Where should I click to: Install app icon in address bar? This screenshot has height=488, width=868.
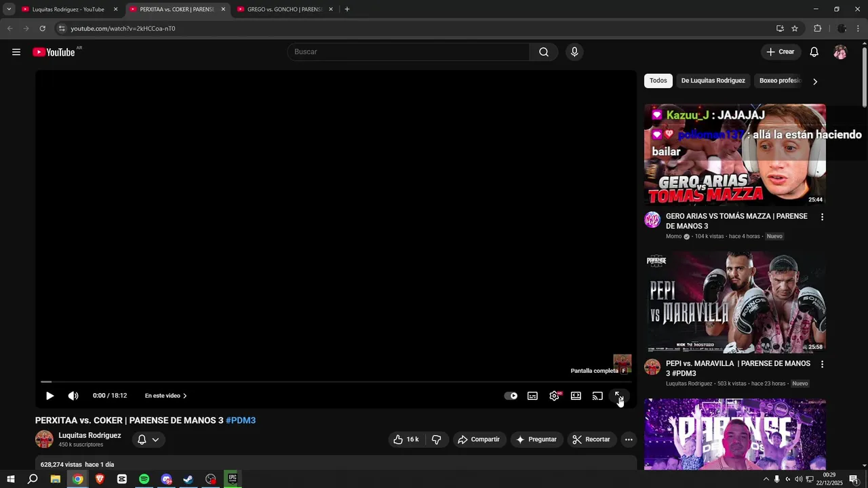coord(780,28)
